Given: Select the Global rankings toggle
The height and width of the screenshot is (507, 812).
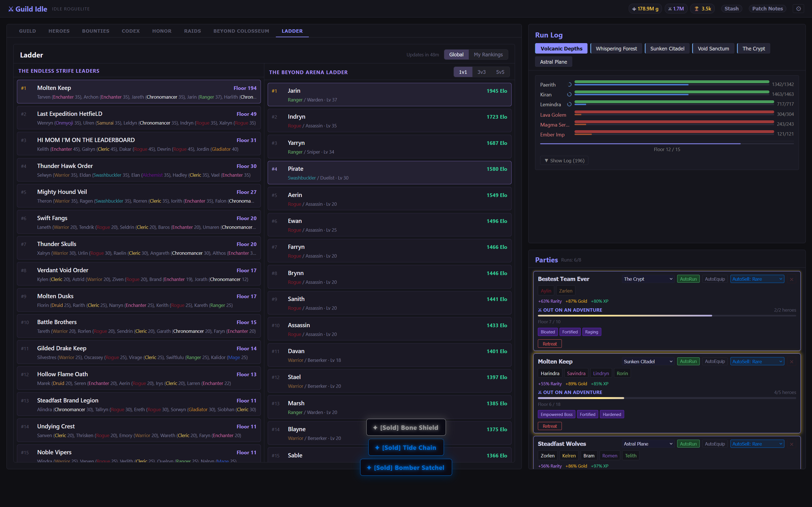Looking at the screenshot, I should [x=456, y=54].
